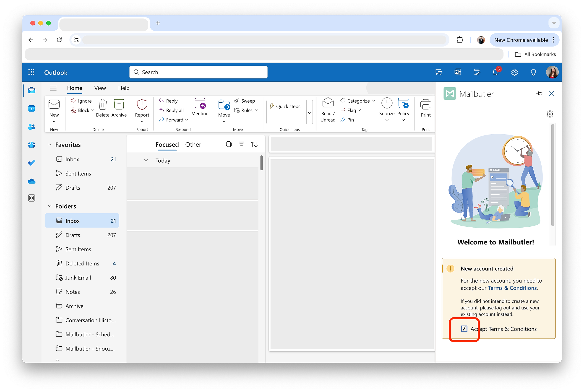Toggle the select-all messages checkbox icon

pos(229,144)
